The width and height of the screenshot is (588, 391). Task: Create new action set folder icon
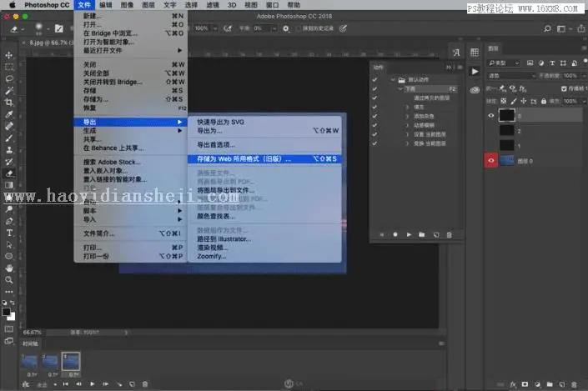click(422, 234)
